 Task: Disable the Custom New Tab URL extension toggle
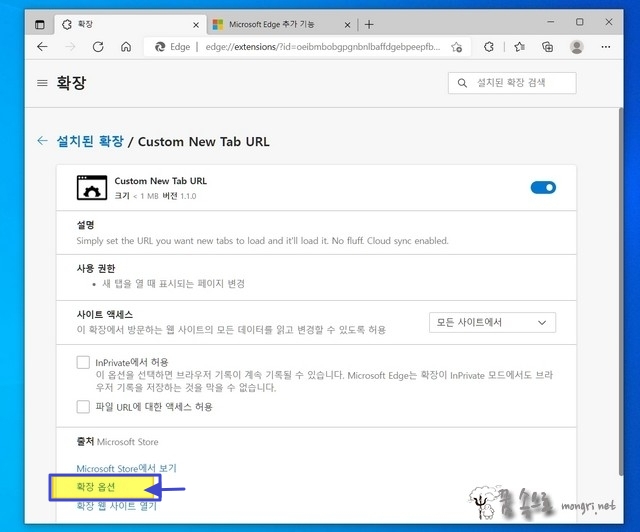coord(543,187)
